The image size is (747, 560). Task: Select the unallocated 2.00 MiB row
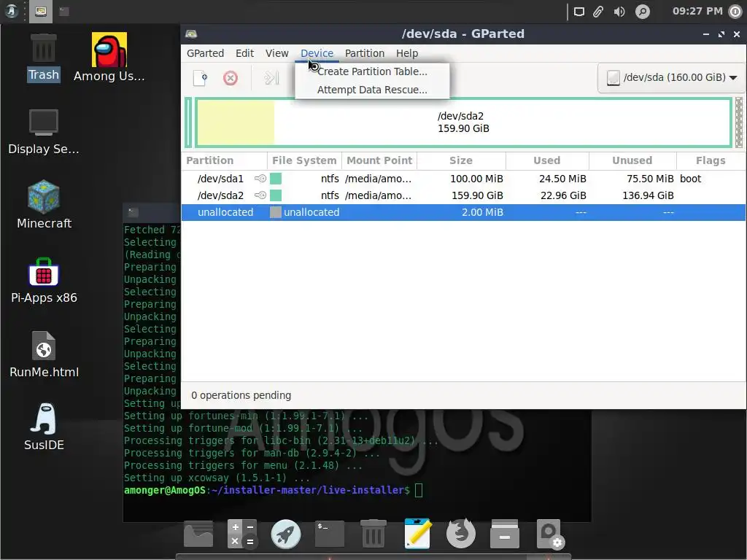pos(463,212)
